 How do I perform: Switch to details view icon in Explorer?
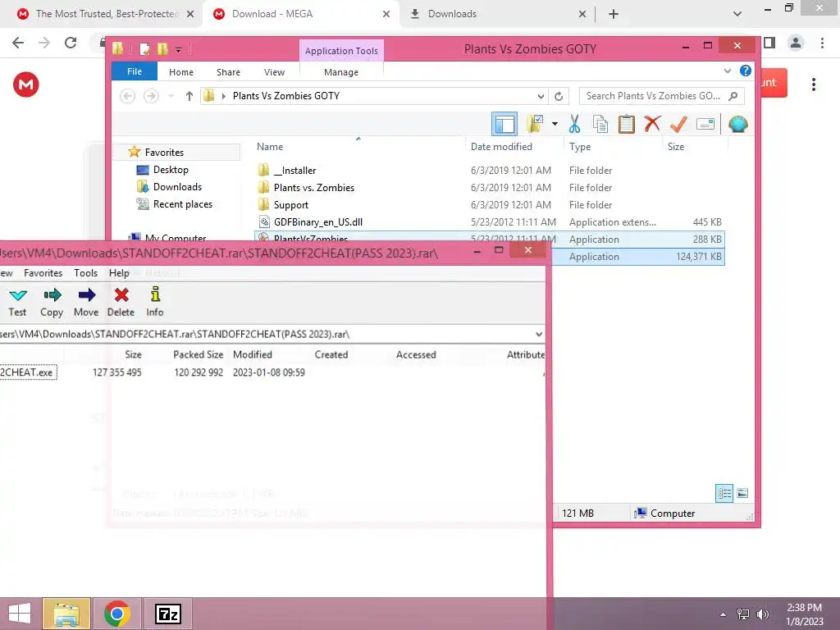point(724,493)
